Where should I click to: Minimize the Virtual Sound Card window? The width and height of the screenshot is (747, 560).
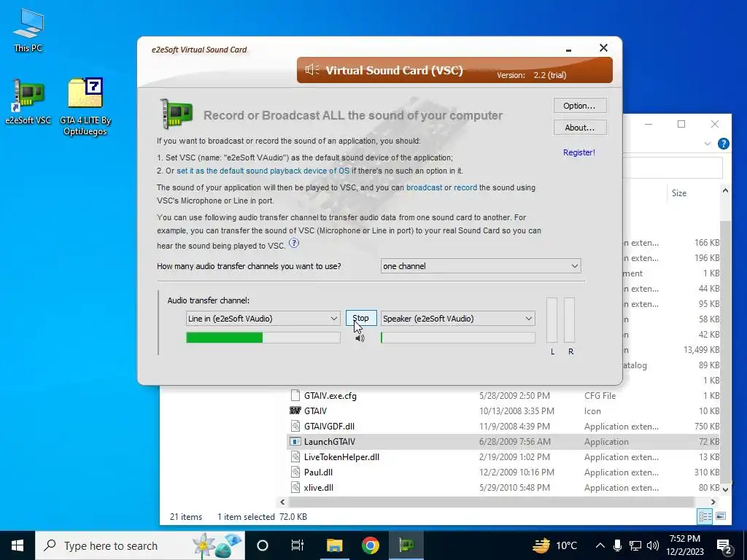pos(568,50)
